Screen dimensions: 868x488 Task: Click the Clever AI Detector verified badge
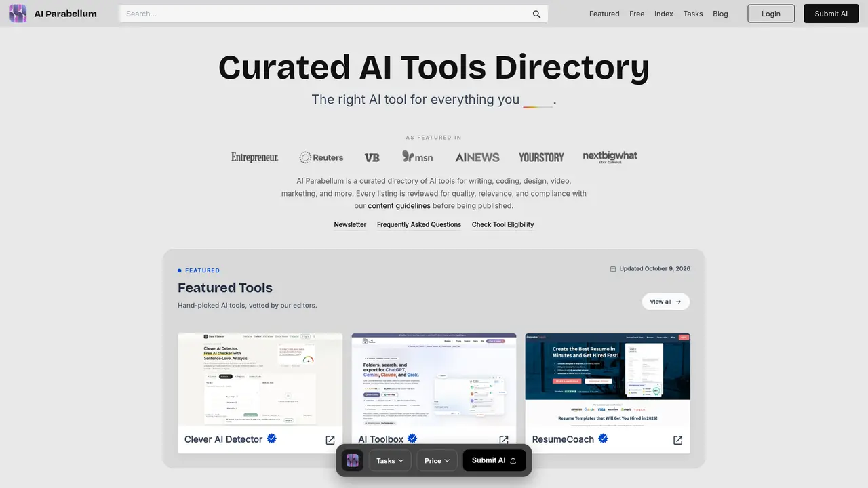click(272, 439)
